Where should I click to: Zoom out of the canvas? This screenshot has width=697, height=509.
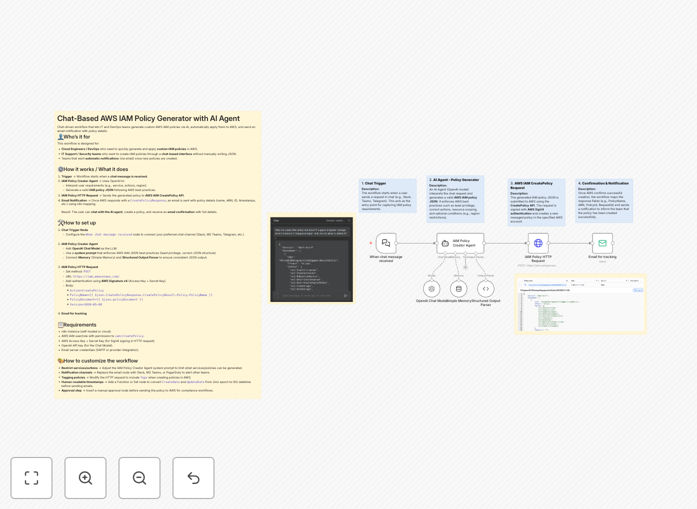click(139, 478)
